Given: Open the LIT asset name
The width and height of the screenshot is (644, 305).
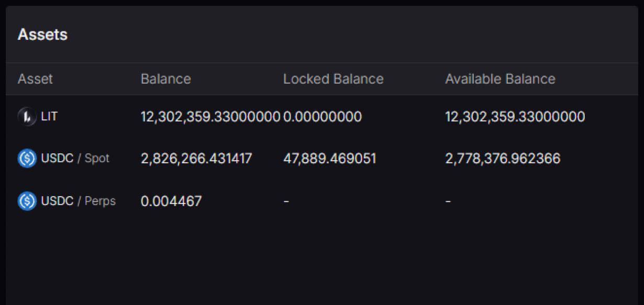Looking at the screenshot, I should tap(49, 116).
